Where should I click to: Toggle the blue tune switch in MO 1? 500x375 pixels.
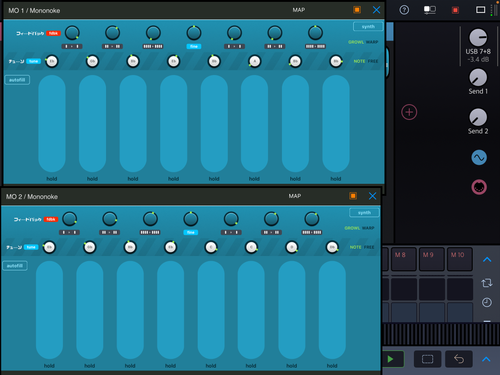coord(33,61)
